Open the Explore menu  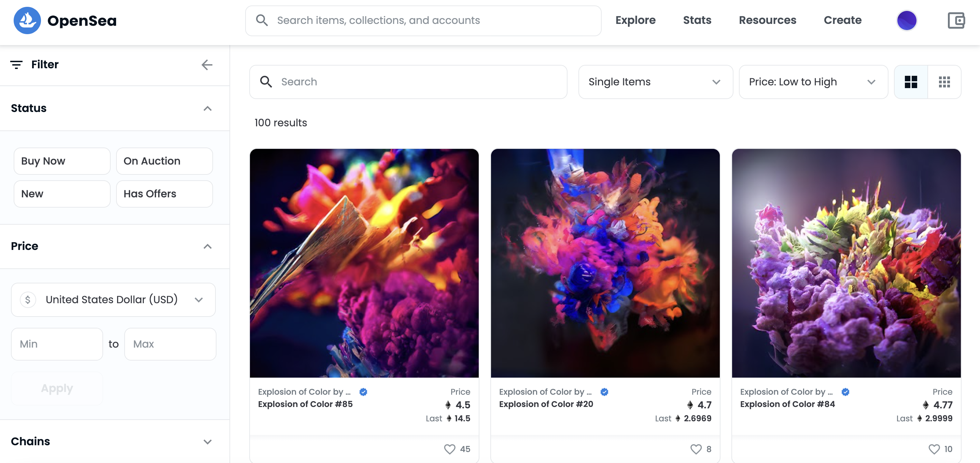point(635,20)
